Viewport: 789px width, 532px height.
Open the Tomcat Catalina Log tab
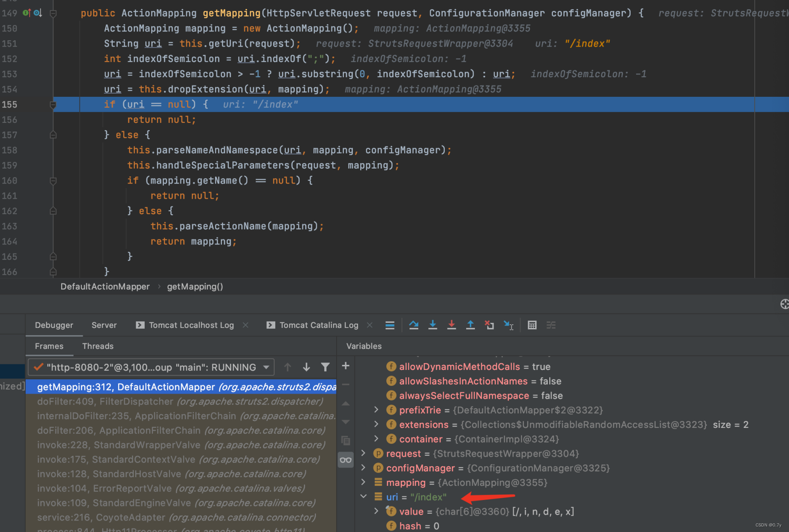point(319,325)
